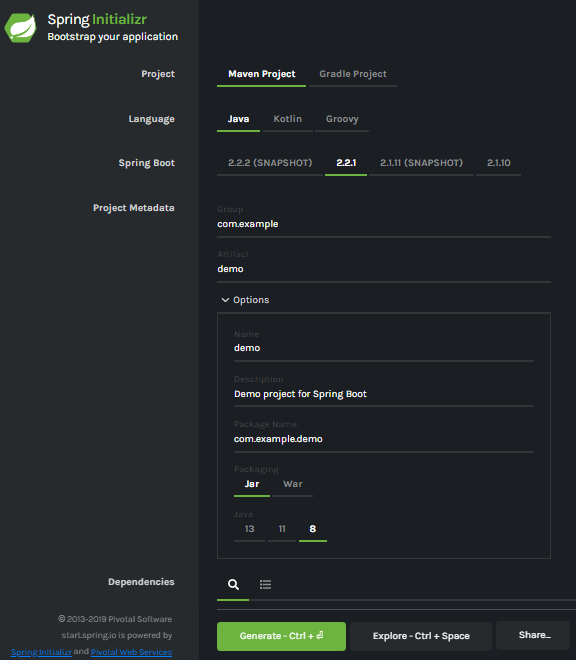Viewport: 577px width, 660px height.
Task: Choose War packaging
Action: pyautogui.click(x=292, y=484)
